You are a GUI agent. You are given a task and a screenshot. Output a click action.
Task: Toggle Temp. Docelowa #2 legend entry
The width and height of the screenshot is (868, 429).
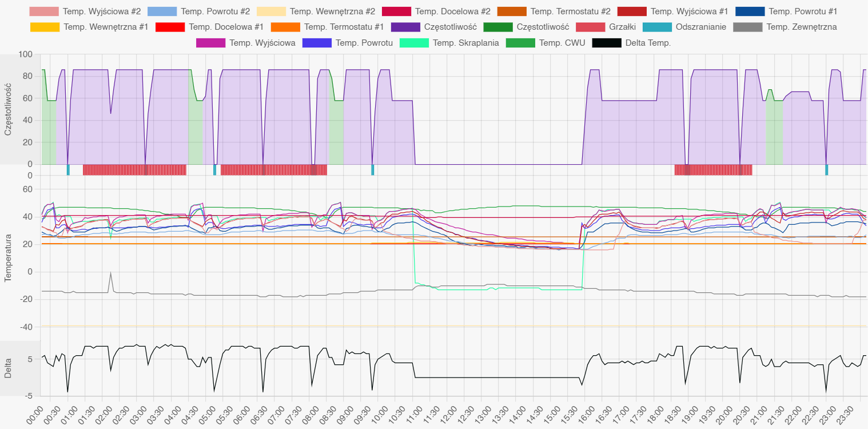(396, 11)
